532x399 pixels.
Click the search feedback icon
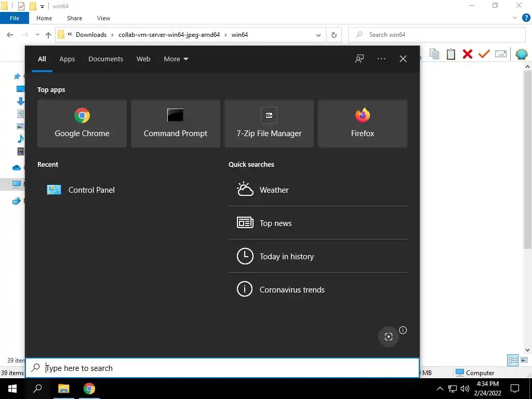360,59
